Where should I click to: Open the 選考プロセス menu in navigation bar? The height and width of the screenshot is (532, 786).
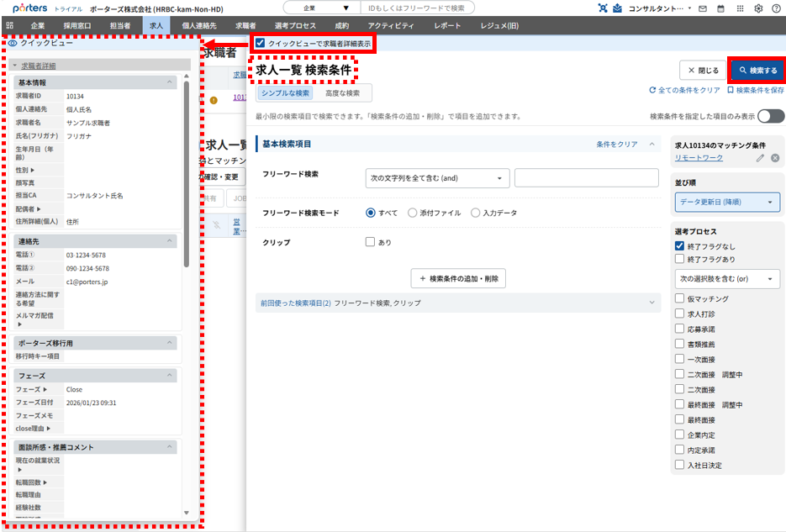click(293, 26)
